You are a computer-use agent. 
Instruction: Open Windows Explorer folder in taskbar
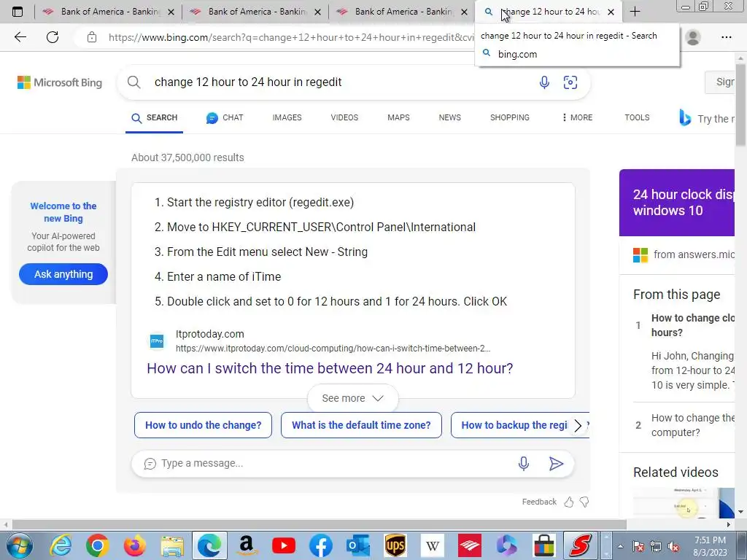[x=172, y=545]
